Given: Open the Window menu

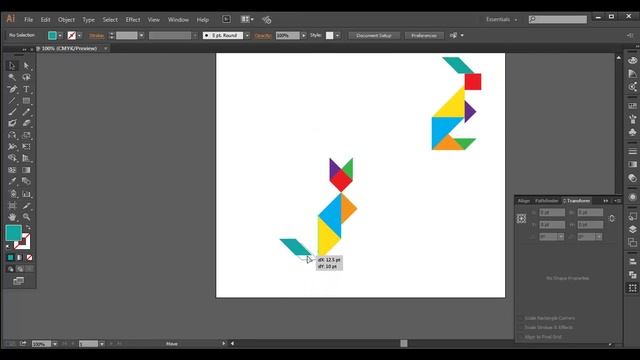Looking at the screenshot, I should pyautogui.click(x=178, y=20).
